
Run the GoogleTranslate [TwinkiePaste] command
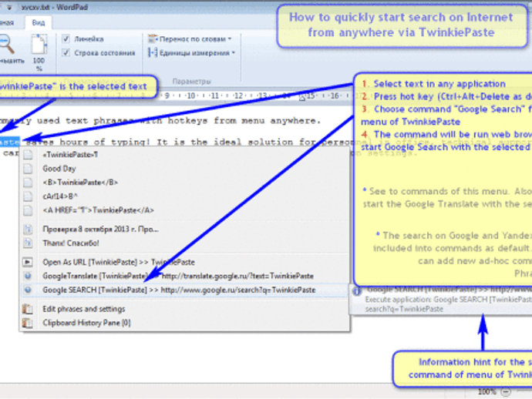tap(185, 276)
